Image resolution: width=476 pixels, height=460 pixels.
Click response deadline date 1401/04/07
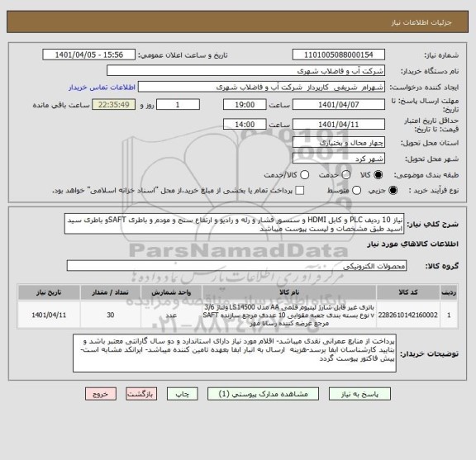click(x=339, y=105)
